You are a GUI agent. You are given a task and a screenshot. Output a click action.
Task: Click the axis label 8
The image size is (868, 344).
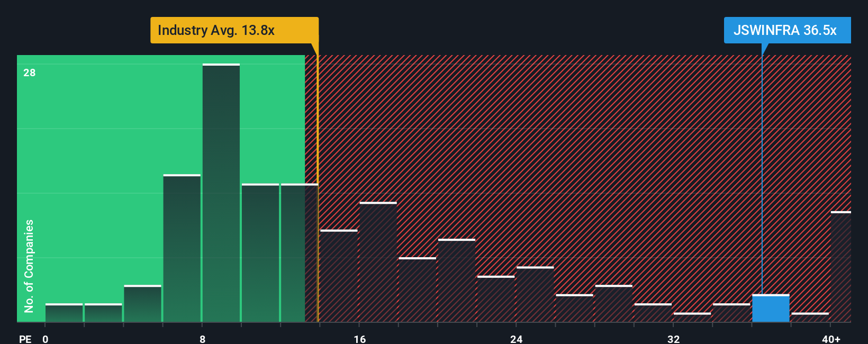202,339
